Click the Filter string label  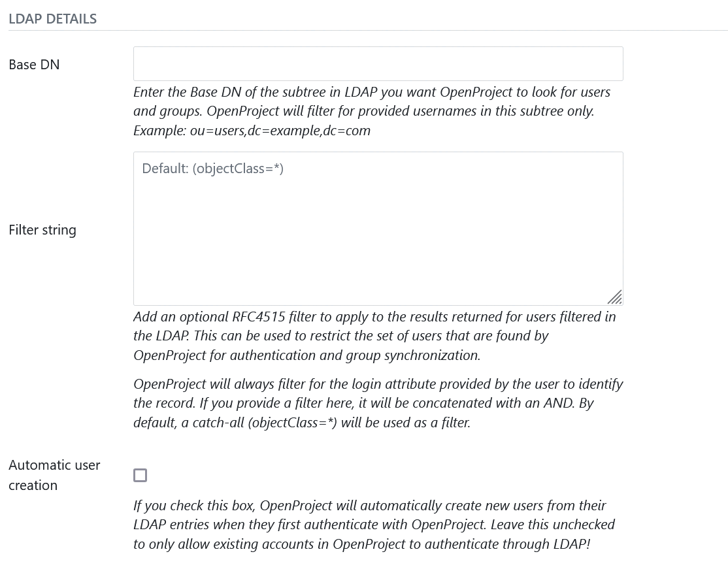coord(42,230)
